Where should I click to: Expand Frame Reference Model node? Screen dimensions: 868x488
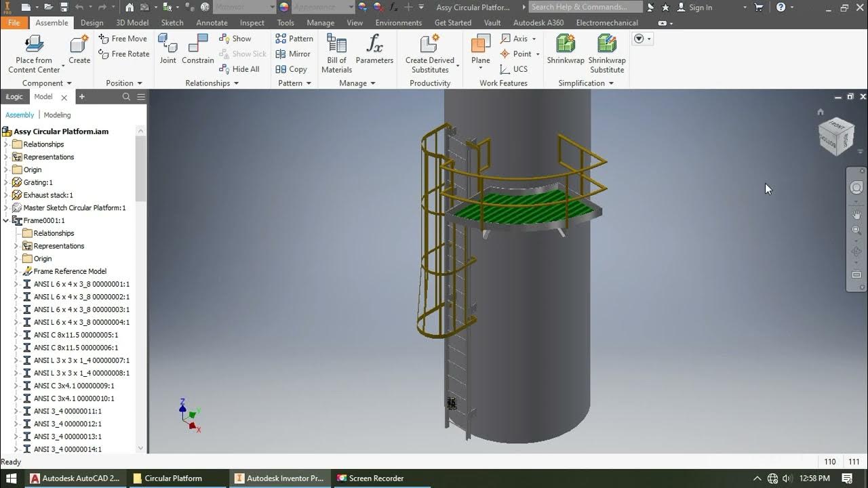(x=17, y=271)
